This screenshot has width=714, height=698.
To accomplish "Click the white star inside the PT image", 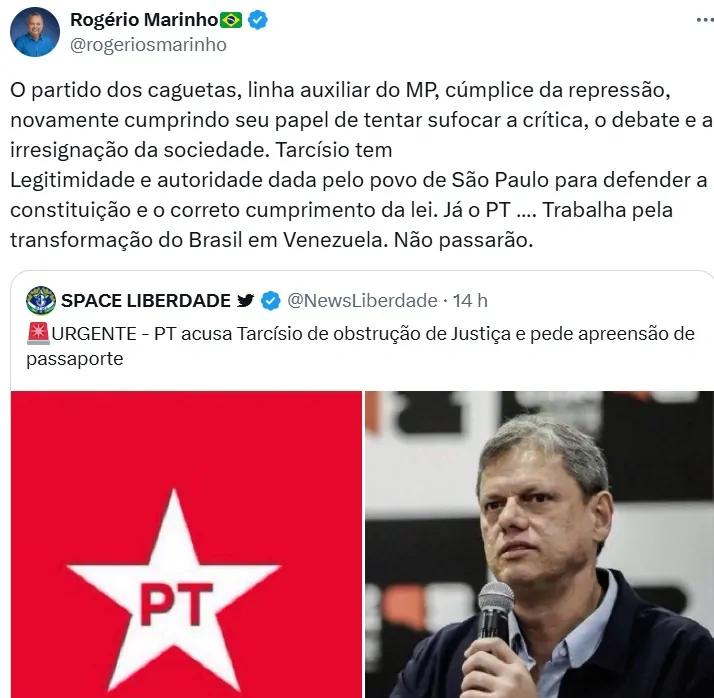I will coord(173,589).
